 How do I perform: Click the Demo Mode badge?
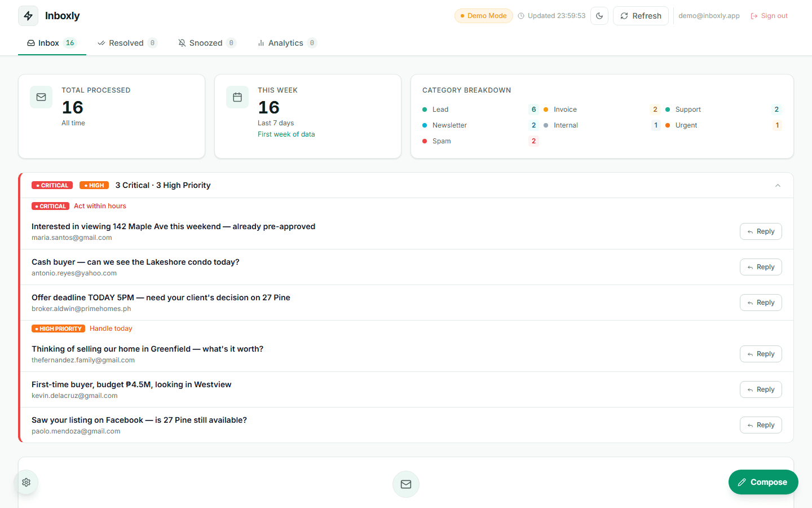[x=484, y=16]
